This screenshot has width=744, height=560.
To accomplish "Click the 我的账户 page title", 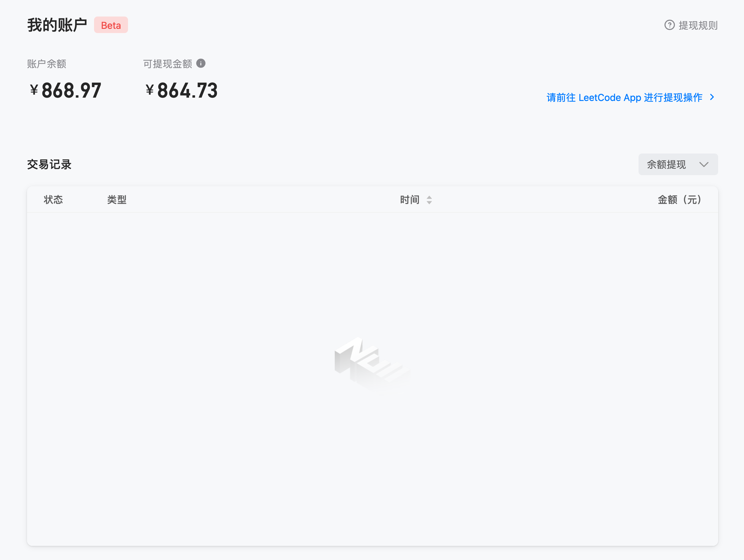I will 57,25.
